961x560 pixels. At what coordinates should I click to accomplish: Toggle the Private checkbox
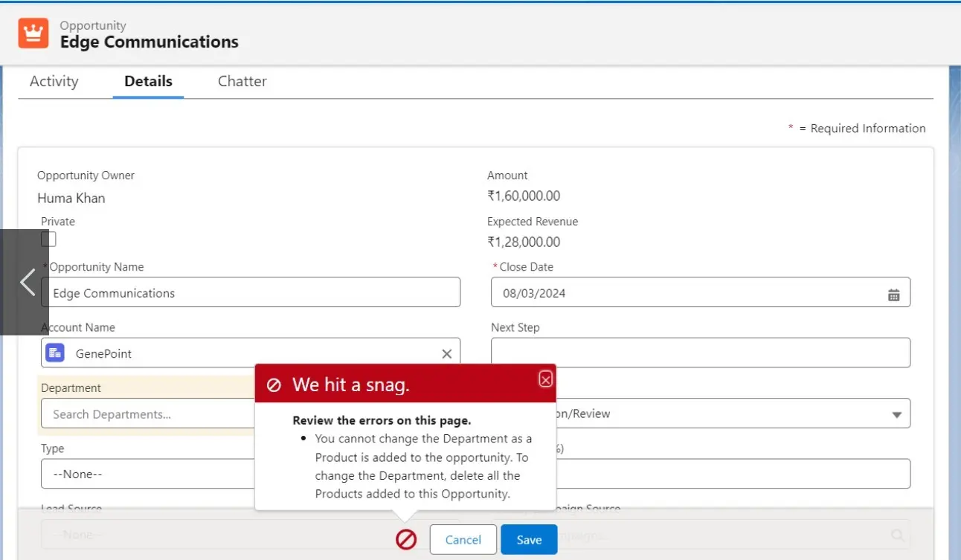[x=48, y=239]
